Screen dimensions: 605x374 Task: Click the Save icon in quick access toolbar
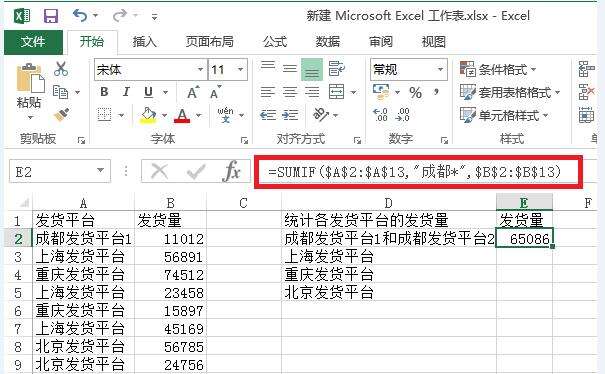pyautogui.click(x=51, y=16)
